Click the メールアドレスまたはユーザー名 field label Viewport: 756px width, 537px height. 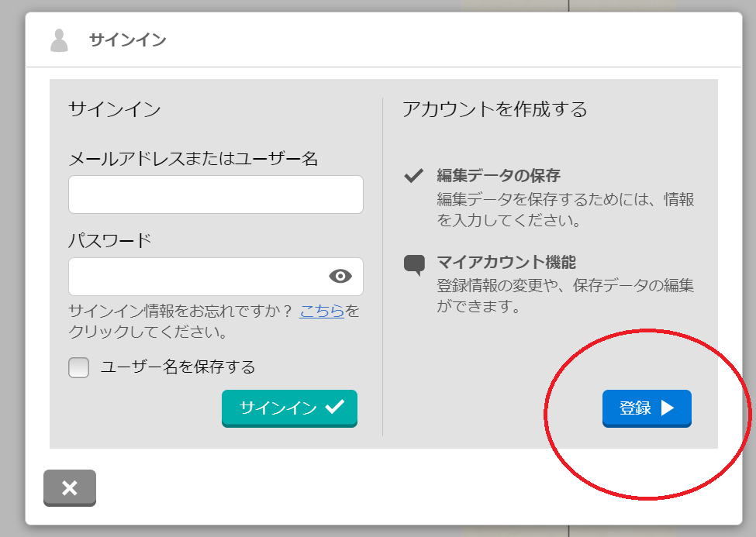193,159
